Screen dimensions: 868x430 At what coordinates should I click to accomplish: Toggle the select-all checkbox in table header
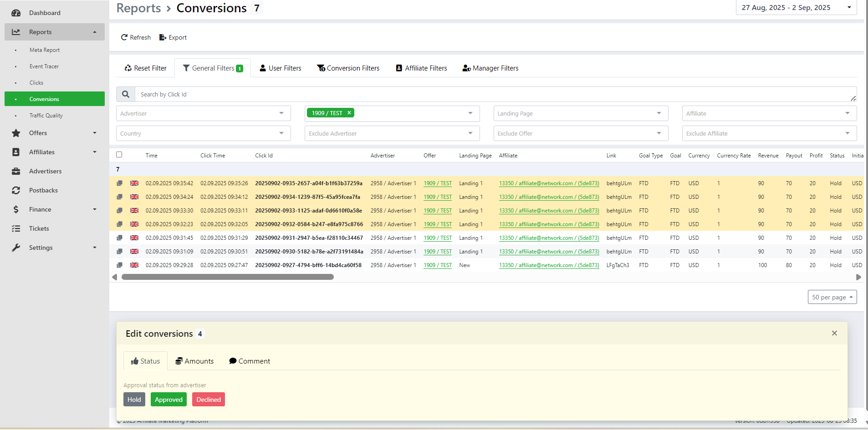[x=119, y=155]
